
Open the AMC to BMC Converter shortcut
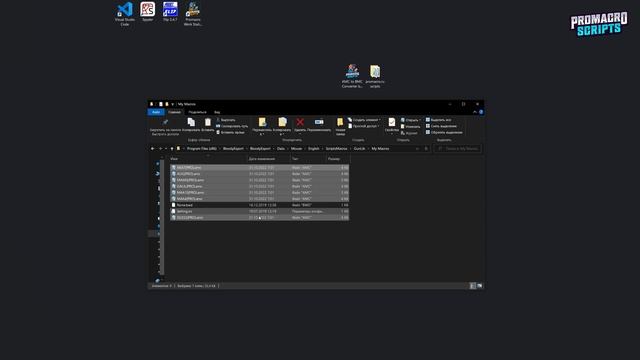(352, 76)
